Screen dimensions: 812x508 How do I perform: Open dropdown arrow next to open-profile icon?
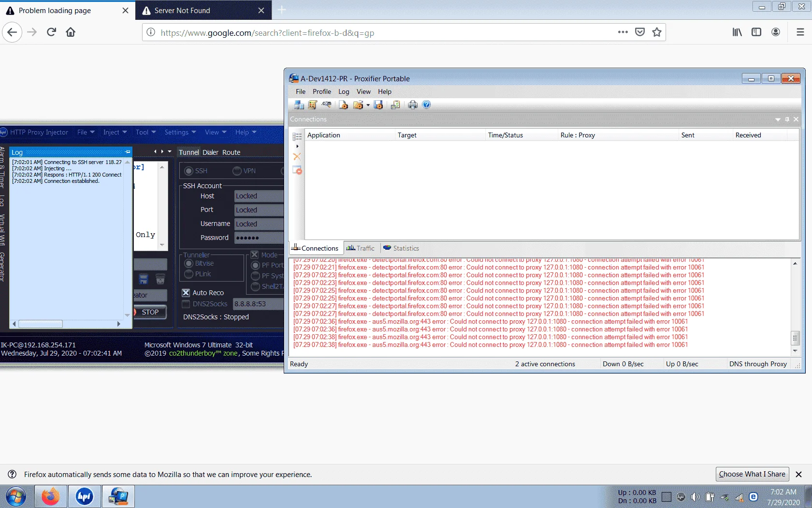[x=368, y=105]
